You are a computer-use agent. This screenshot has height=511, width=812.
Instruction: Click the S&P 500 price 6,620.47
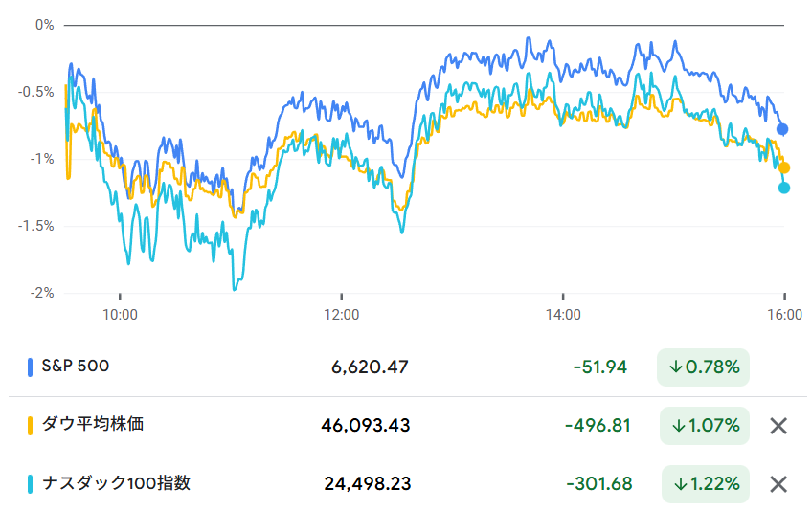370,367
